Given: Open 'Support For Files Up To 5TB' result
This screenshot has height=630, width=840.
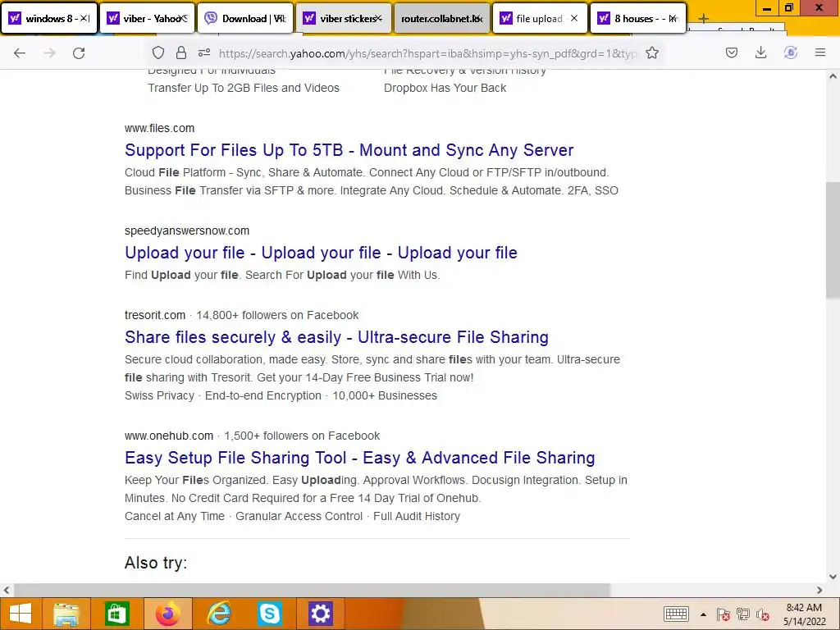Looking at the screenshot, I should 349,150.
